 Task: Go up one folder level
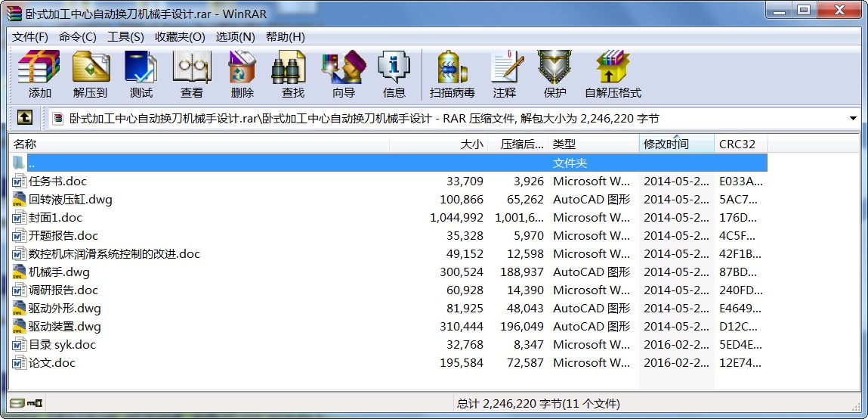click(x=25, y=118)
